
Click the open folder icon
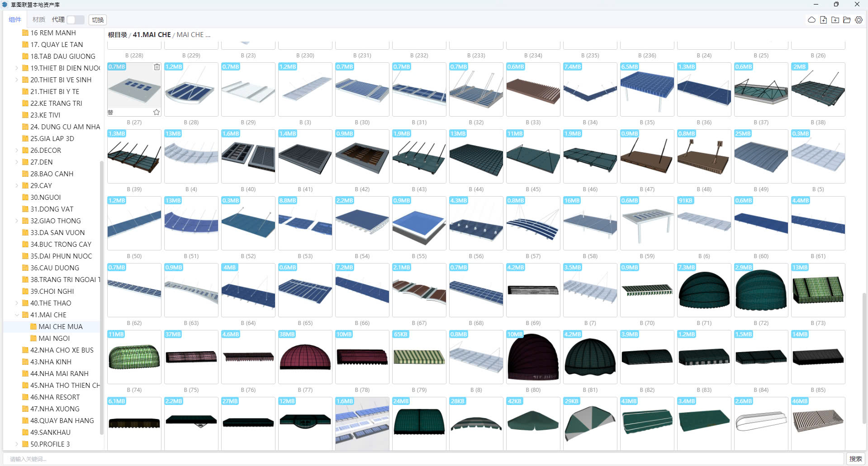pyautogui.click(x=847, y=20)
